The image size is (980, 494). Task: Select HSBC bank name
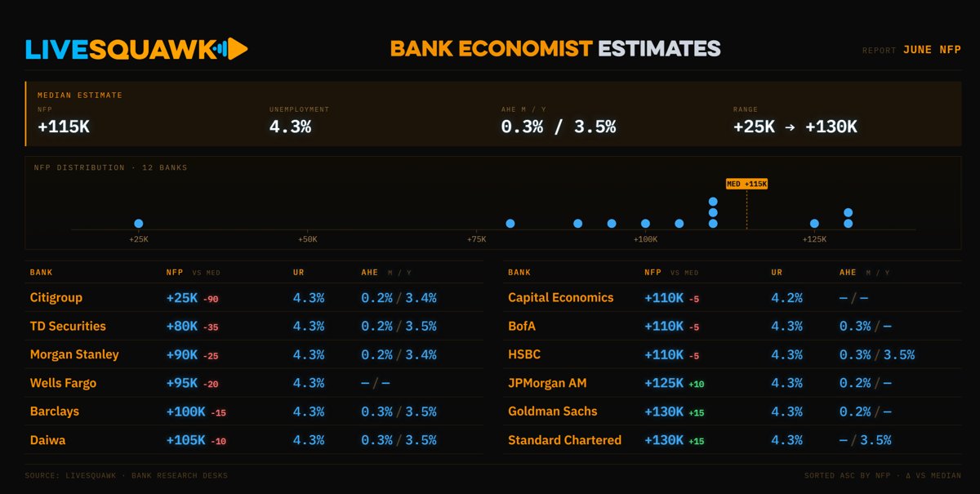point(524,354)
